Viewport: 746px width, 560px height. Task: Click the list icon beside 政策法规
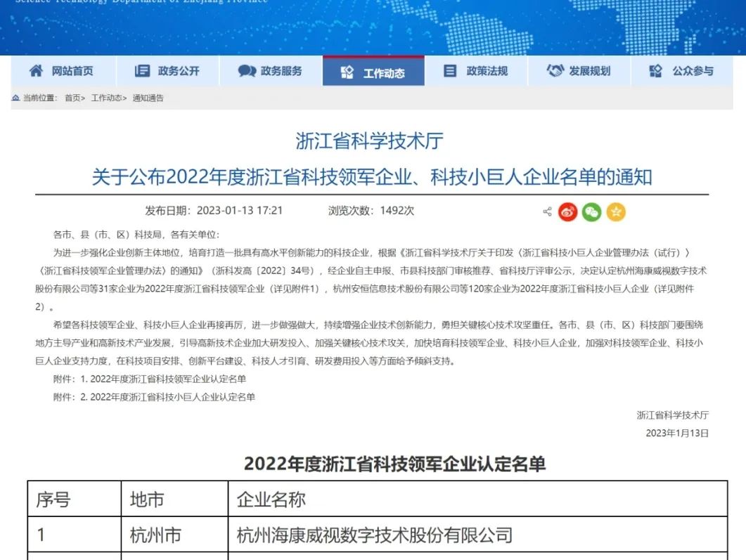click(450, 71)
